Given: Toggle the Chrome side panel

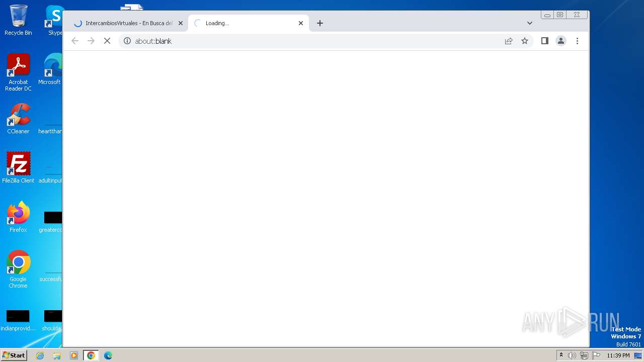Looking at the screenshot, I should click(x=545, y=41).
